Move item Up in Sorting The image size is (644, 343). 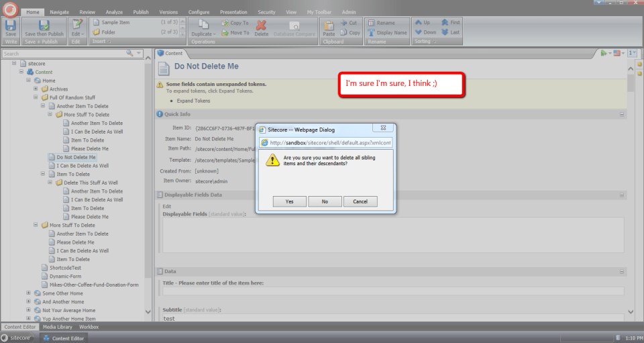[423, 23]
